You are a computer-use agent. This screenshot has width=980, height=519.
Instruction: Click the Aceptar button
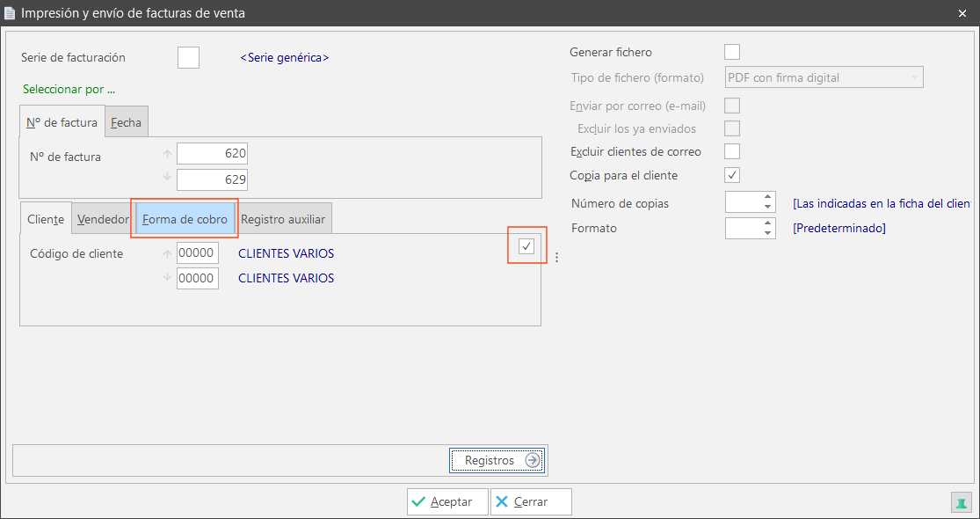pyautogui.click(x=447, y=501)
